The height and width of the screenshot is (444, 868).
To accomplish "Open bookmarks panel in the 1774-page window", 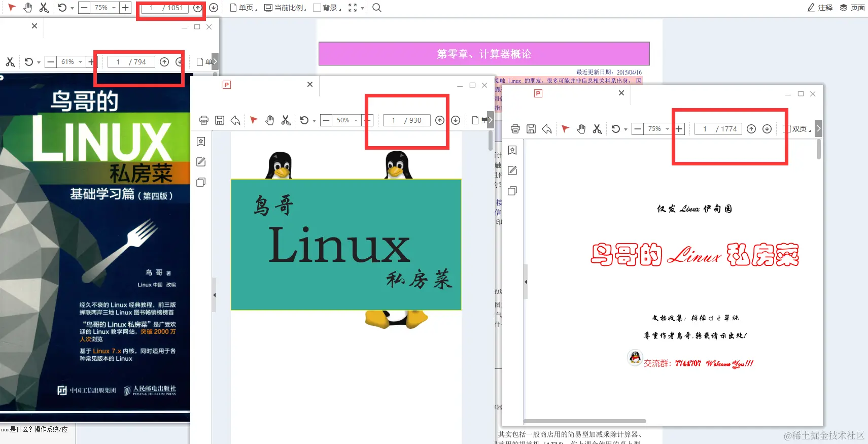I will point(512,150).
